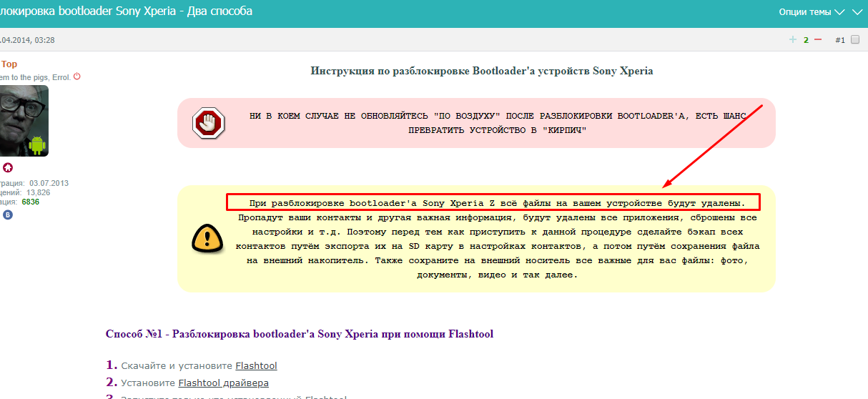Open the reputation value "6836"

pos(31,202)
